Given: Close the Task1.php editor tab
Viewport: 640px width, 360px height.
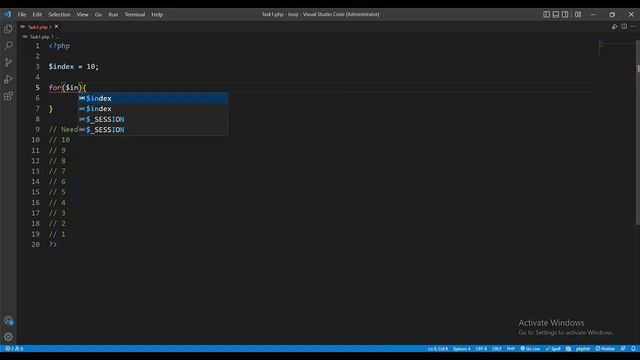Looking at the screenshot, I should tap(56, 27).
